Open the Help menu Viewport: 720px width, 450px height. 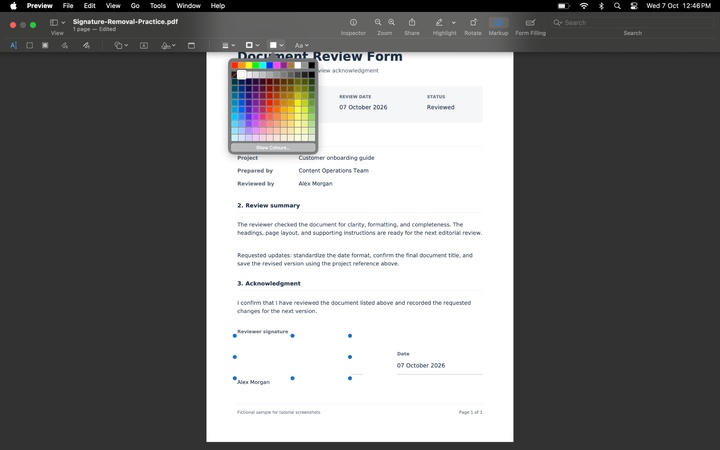[x=218, y=6]
